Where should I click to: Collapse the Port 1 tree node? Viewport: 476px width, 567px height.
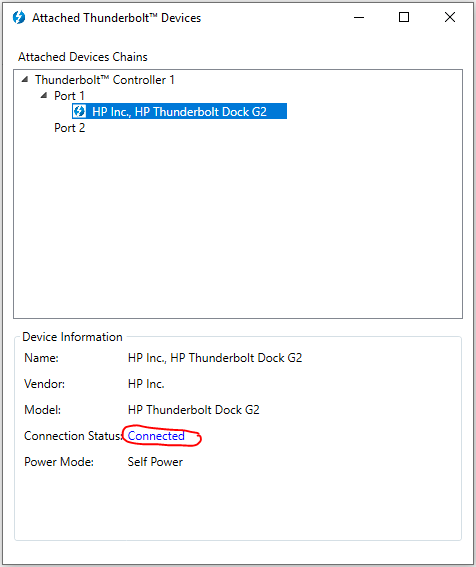[44, 95]
